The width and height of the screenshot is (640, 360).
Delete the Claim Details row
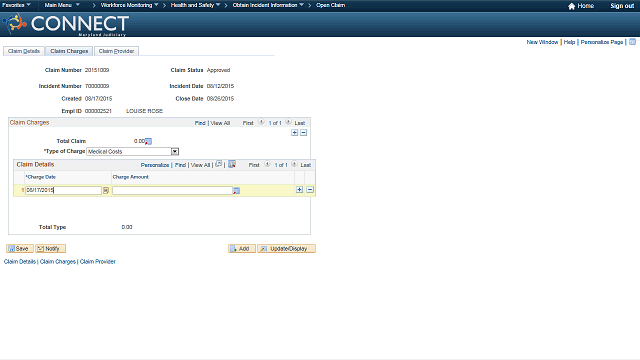pos(310,190)
